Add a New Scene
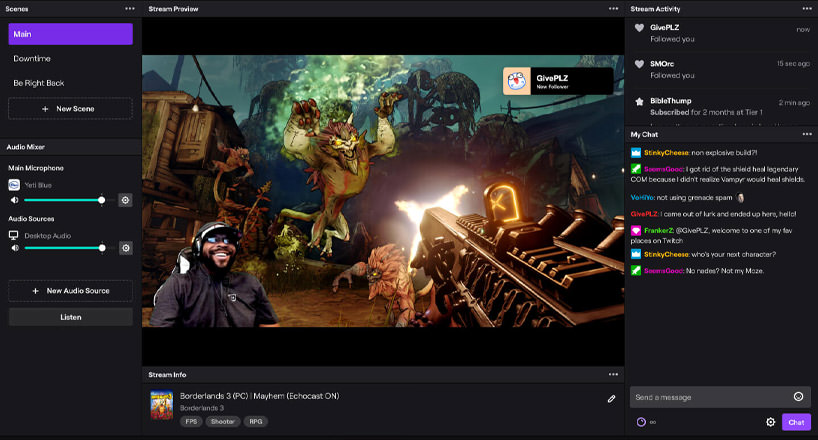Screen dimensions: 818x440 tap(70, 109)
